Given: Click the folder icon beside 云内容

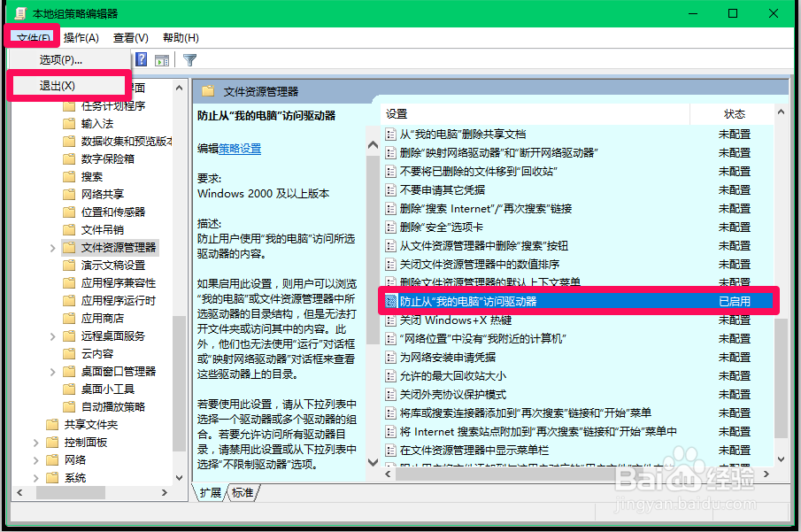Looking at the screenshot, I should coord(69,354).
